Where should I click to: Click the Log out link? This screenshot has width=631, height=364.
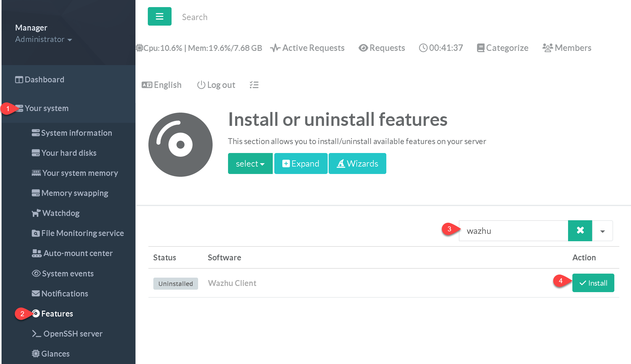tap(216, 85)
